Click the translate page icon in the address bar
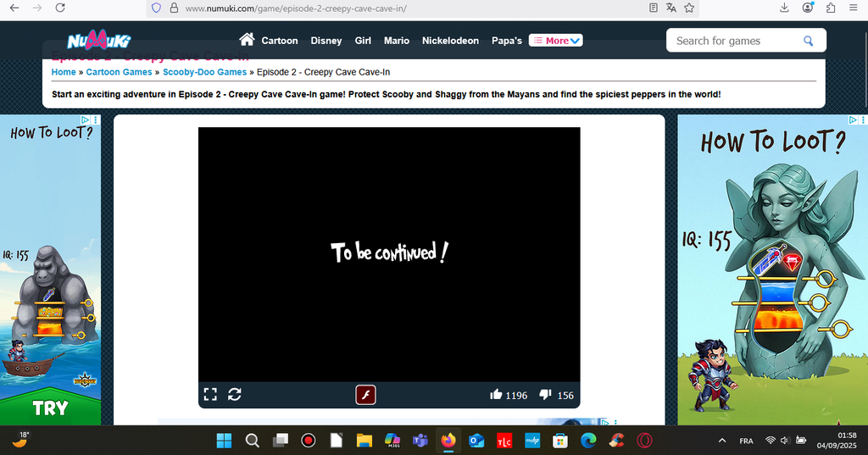Screen dimensions: 868x455 point(671,8)
